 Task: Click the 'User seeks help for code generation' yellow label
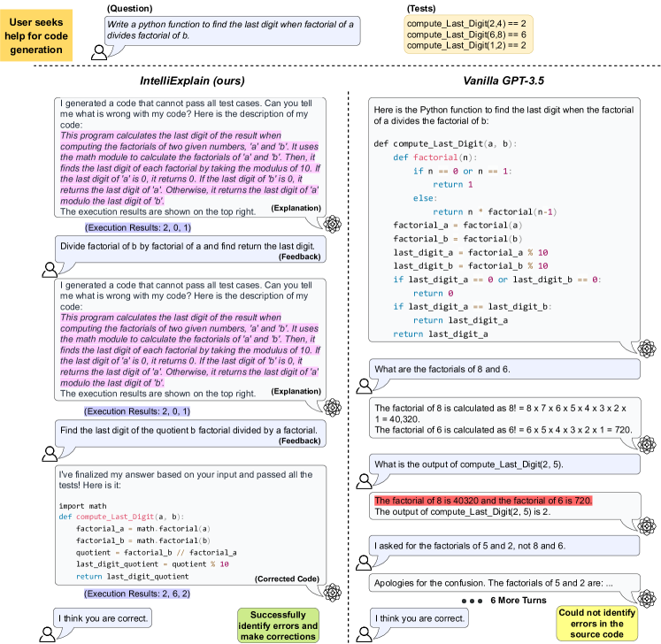[36, 35]
